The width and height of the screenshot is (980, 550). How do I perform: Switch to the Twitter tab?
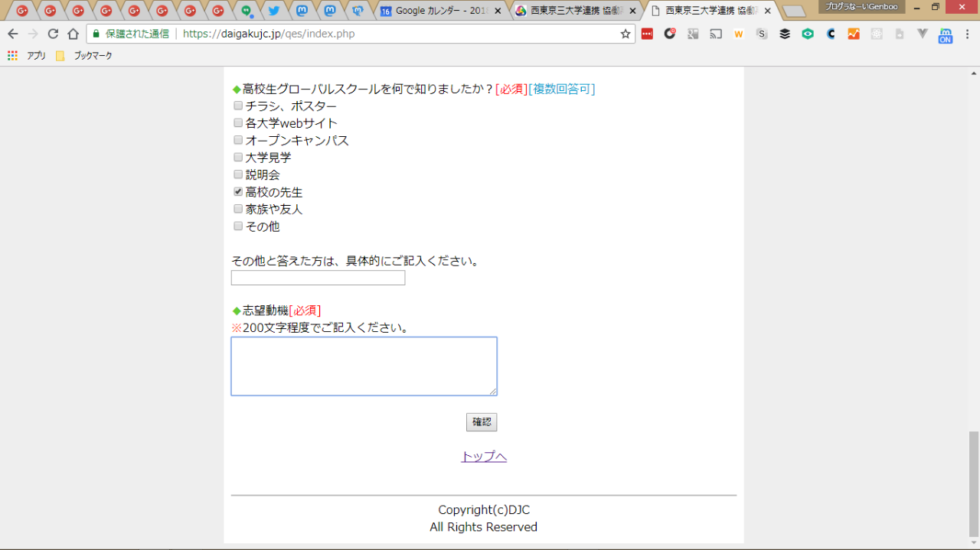[x=273, y=11]
